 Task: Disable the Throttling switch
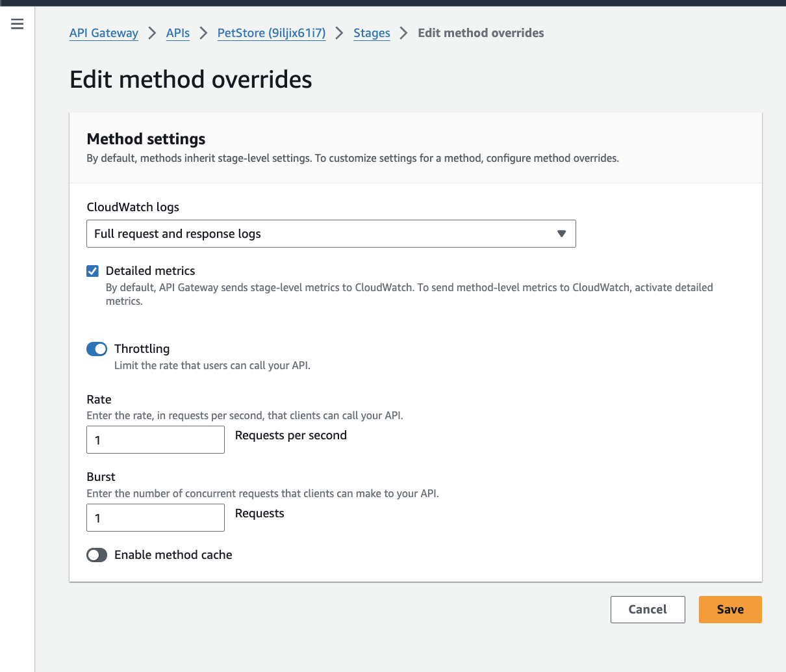coord(96,349)
